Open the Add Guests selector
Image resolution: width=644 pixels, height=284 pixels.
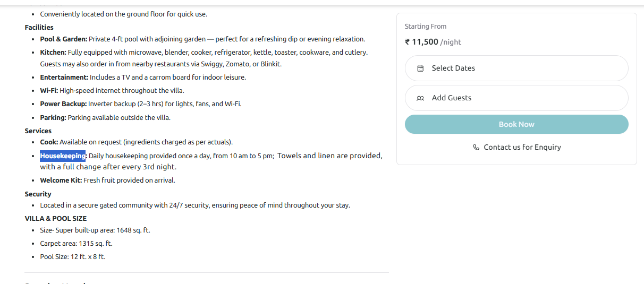[516, 98]
